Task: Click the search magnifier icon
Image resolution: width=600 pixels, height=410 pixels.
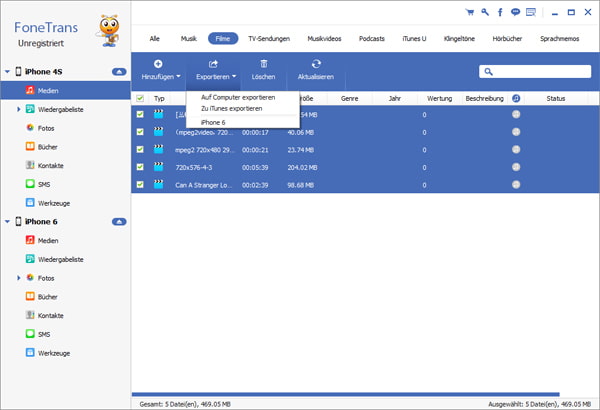Action: [x=488, y=72]
